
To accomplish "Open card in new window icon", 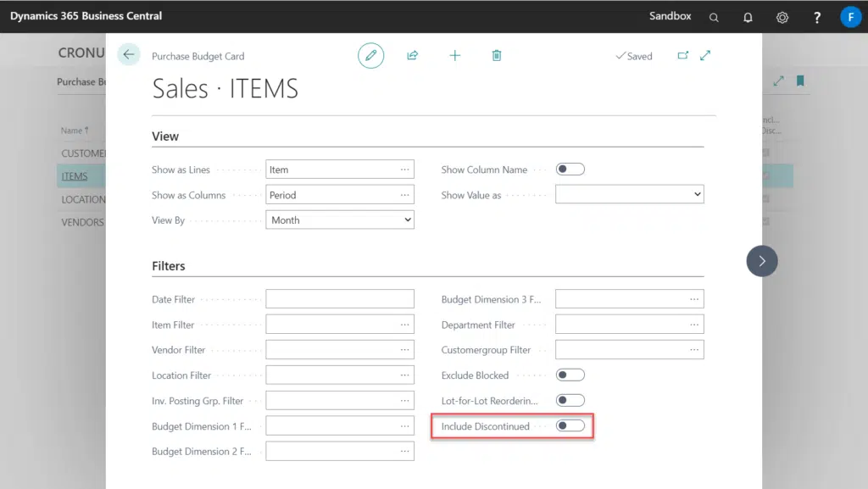I will 683,56.
